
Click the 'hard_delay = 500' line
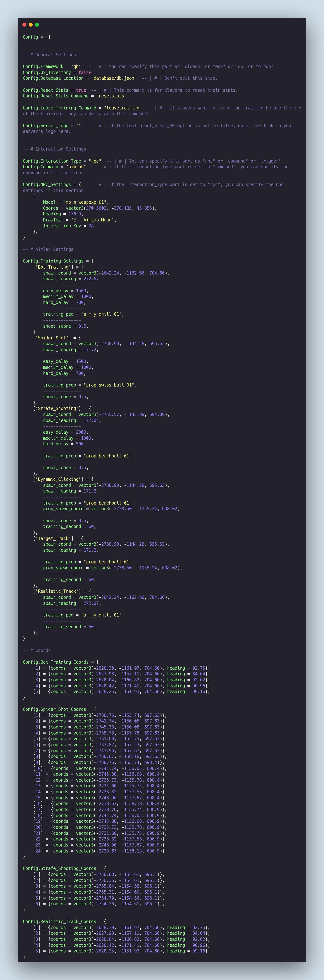(64, 444)
